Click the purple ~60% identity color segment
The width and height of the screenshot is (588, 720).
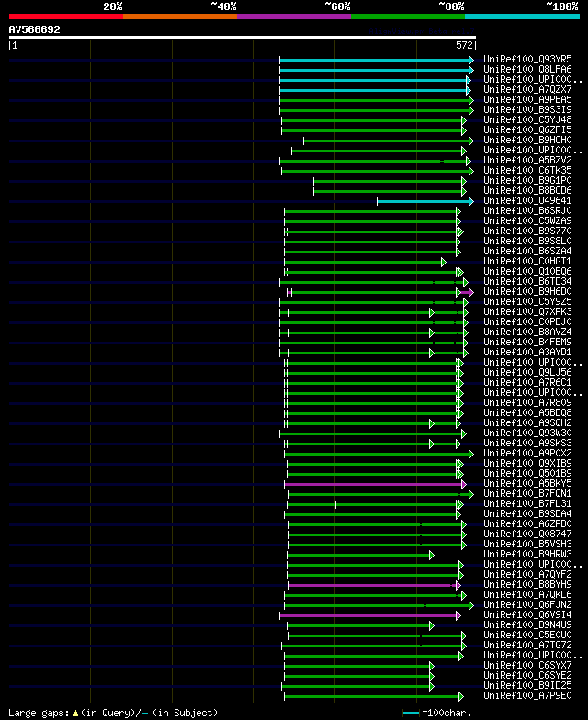click(x=294, y=17)
